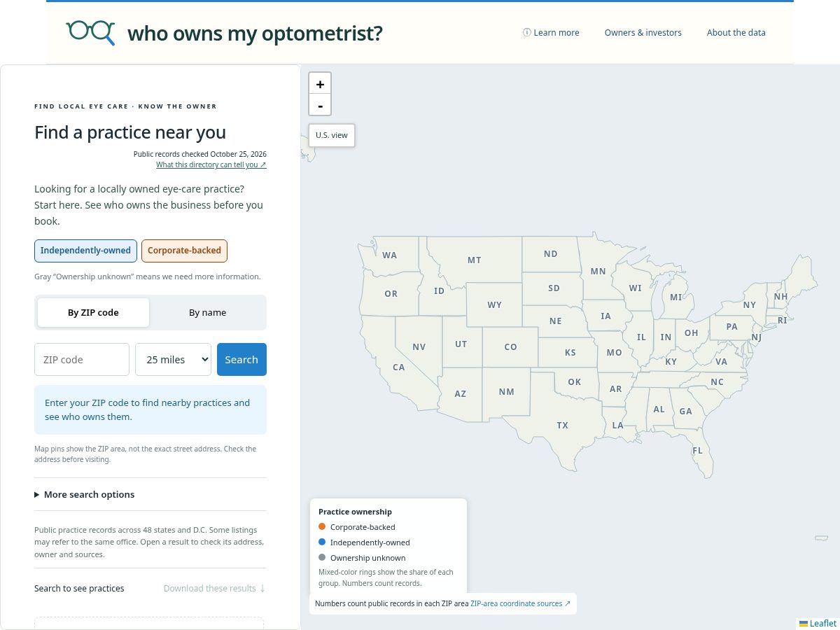Click Nevada (NV) on the map
840x630 pixels.
[x=419, y=347]
